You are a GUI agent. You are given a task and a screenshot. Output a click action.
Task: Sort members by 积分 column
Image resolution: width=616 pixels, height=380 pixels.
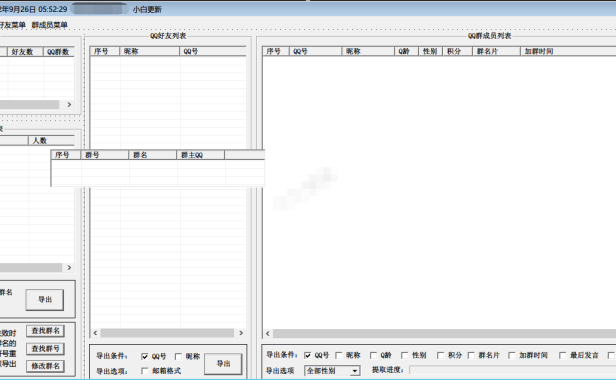click(458, 51)
